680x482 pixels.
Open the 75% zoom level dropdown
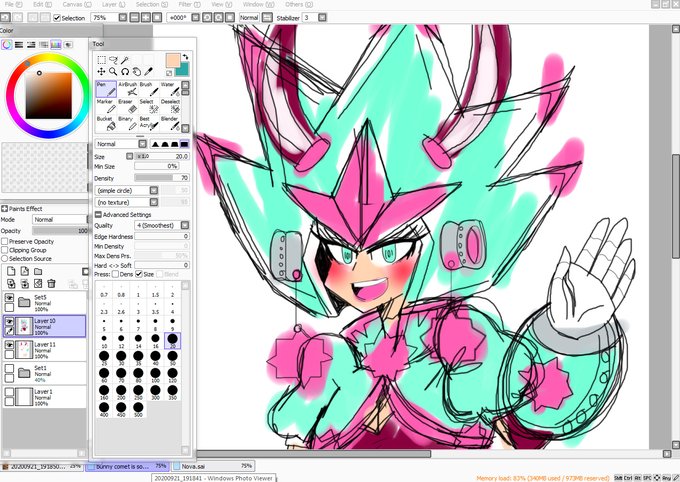point(123,18)
